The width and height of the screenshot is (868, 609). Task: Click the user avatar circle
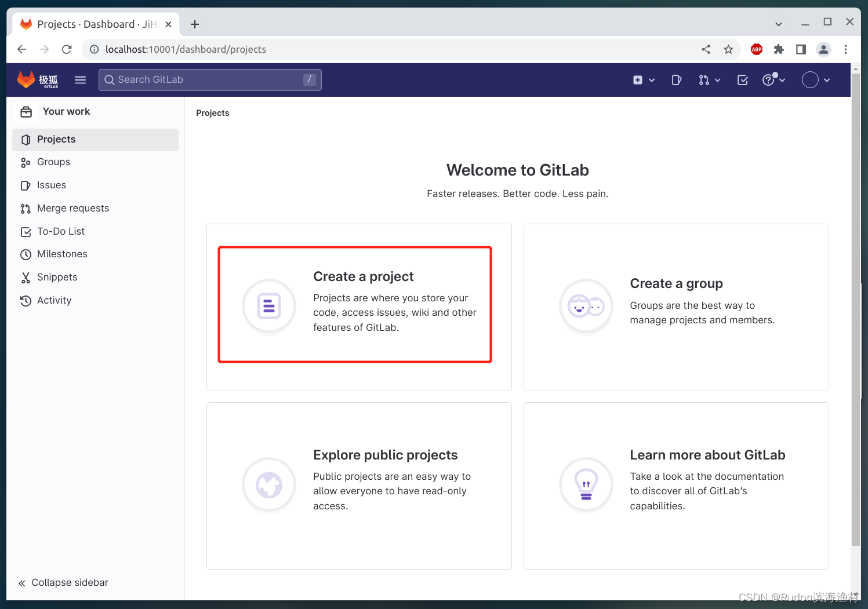click(810, 80)
